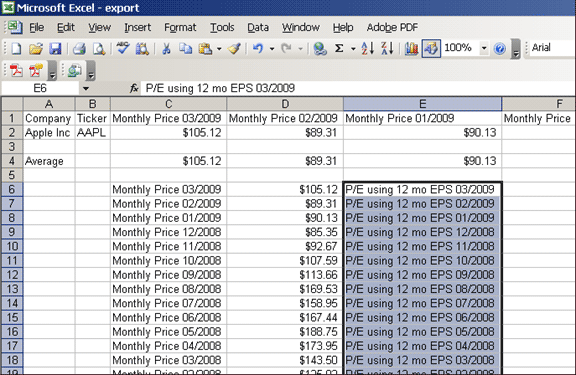Open the Name Box dropdown arrow
The width and height of the screenshot is (576, 375).
pos(86,88)
